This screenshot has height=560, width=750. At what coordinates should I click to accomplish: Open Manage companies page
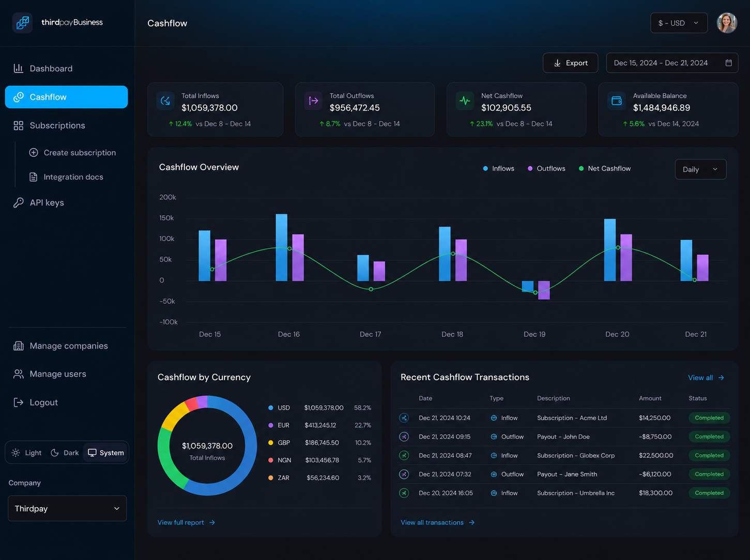66,346
